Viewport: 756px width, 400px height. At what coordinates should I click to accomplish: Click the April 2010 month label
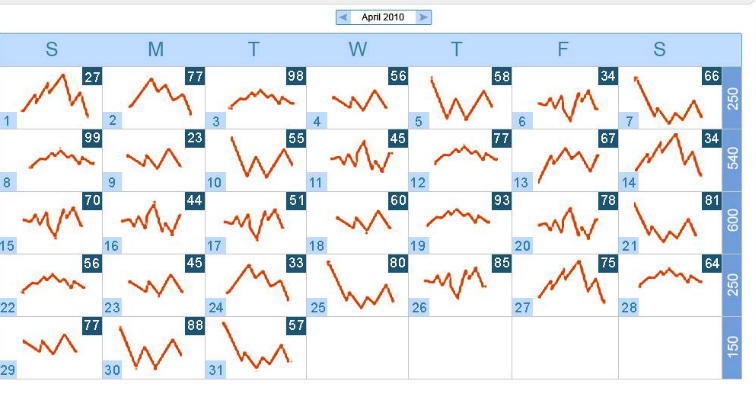pos(383,17)
